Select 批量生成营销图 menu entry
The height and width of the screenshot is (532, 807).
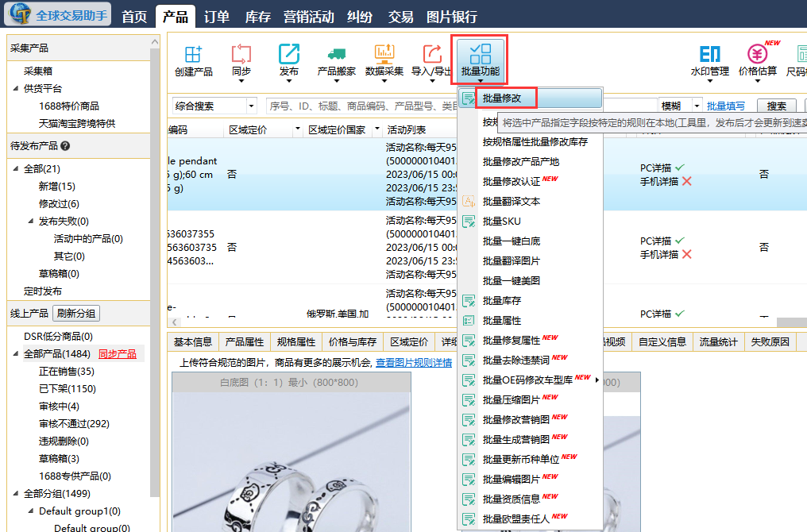point(515,440)
